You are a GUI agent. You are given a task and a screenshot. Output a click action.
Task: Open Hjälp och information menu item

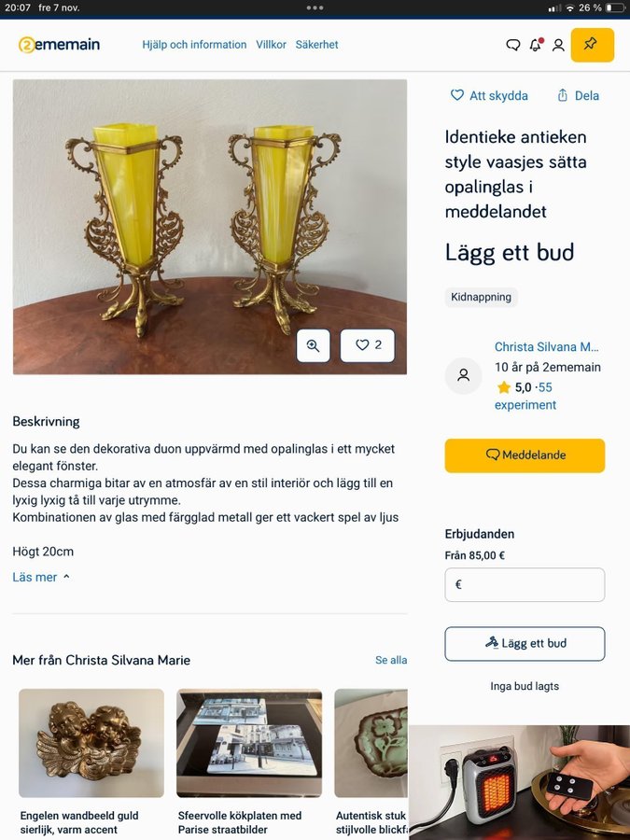click(x=194, y=45)
